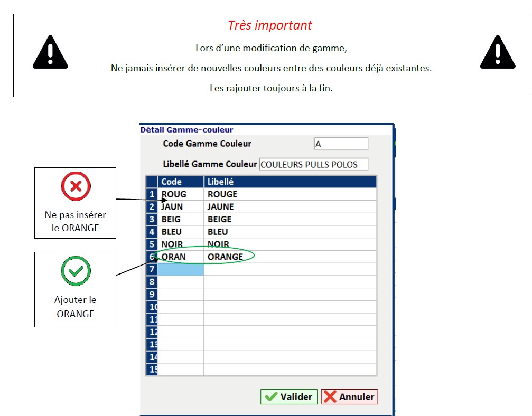
Task: Click the NOIR code cell
Action: [x=181, y=244]
